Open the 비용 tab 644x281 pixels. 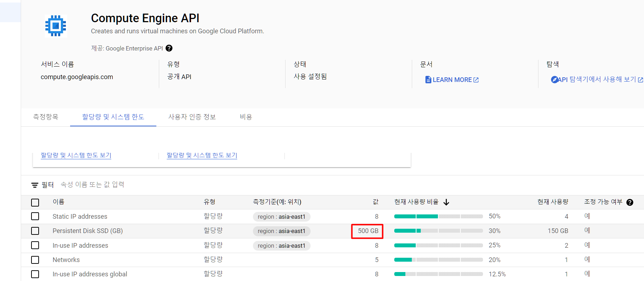[x=246, y=117]
